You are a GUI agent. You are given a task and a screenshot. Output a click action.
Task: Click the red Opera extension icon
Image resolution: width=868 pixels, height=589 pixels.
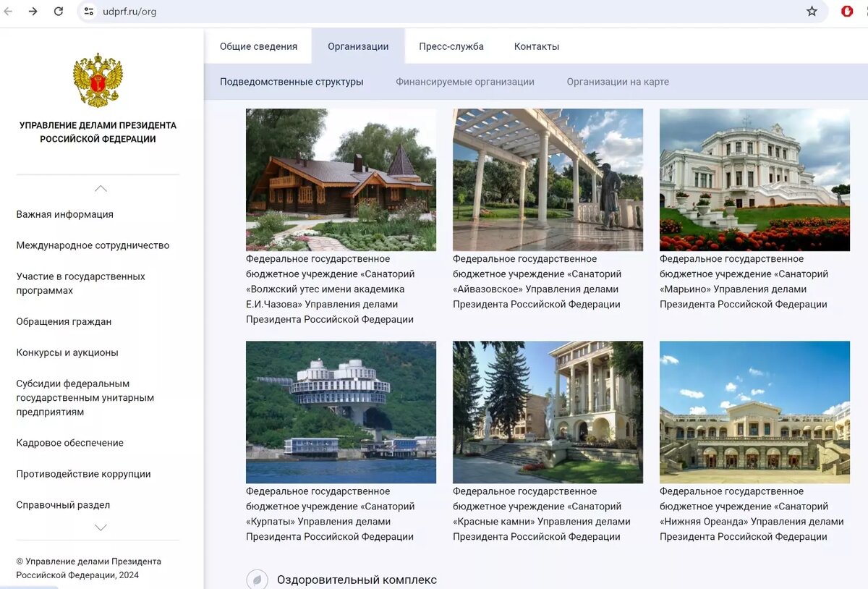click(847, 12)
